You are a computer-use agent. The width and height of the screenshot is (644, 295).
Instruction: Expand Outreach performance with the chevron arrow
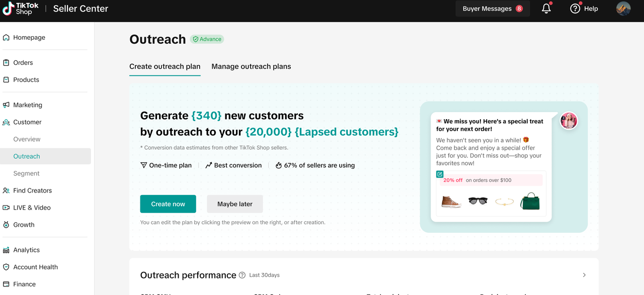pyautogui.click(x=584, y=275)
